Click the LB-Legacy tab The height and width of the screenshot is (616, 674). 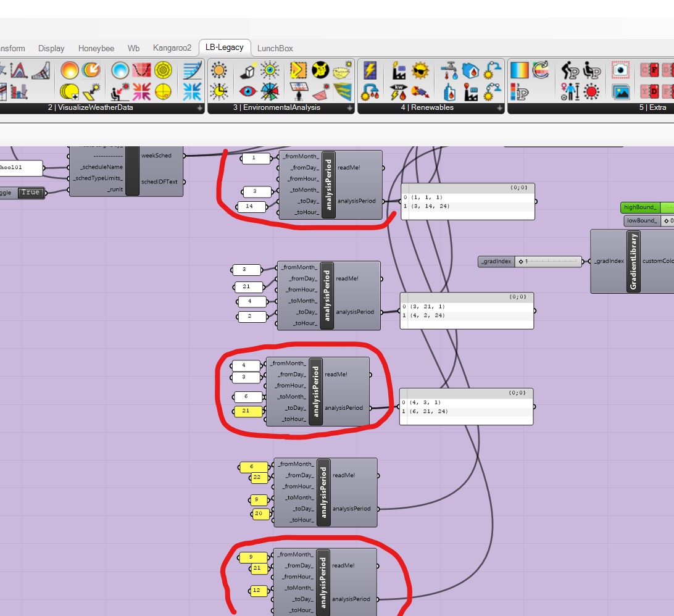[x=225, y=48]
